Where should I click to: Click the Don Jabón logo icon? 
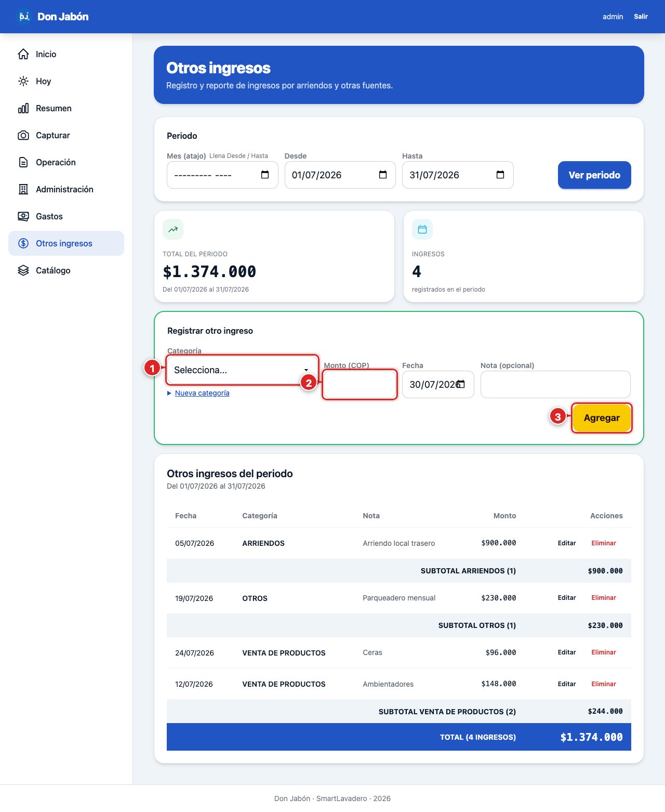[x=24, y=17]
